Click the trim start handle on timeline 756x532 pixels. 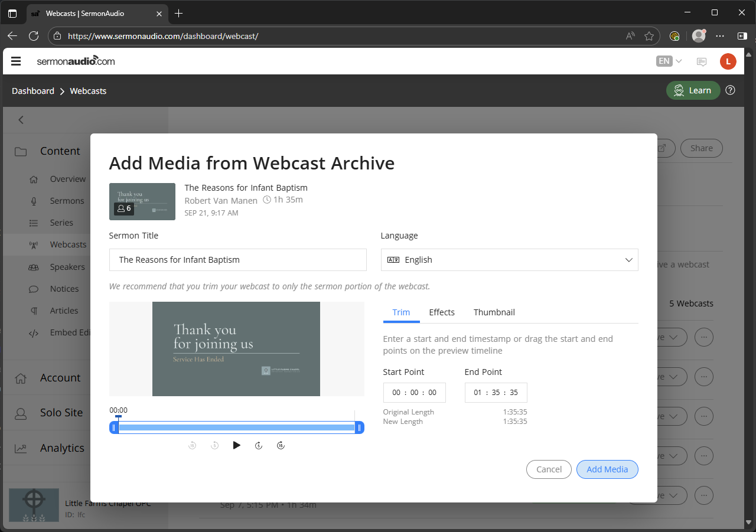coord(114,427)
